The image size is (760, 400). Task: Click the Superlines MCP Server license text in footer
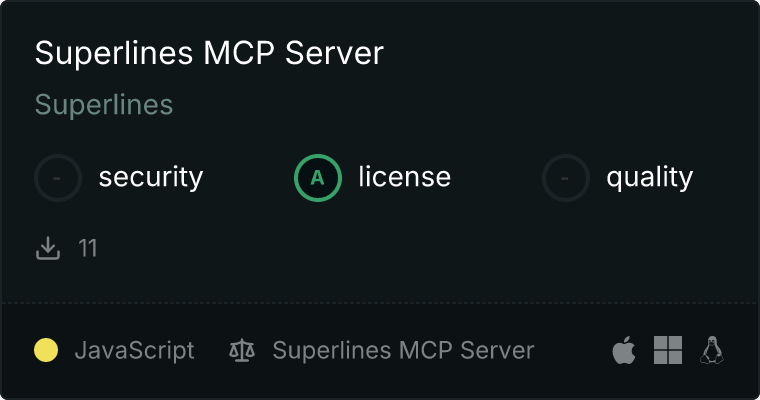coord(403,350)
